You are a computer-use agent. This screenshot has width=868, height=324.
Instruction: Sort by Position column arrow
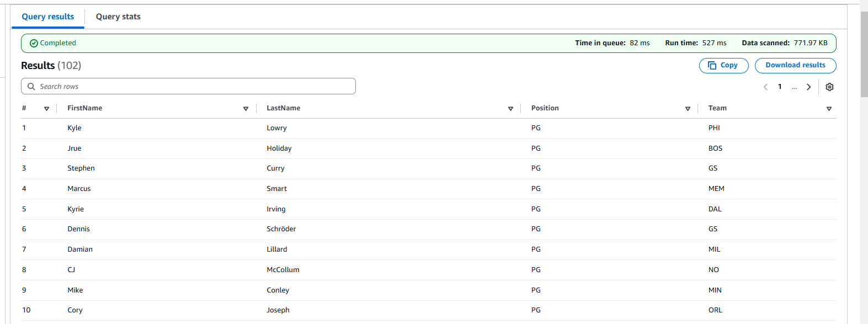coord(688,109)
